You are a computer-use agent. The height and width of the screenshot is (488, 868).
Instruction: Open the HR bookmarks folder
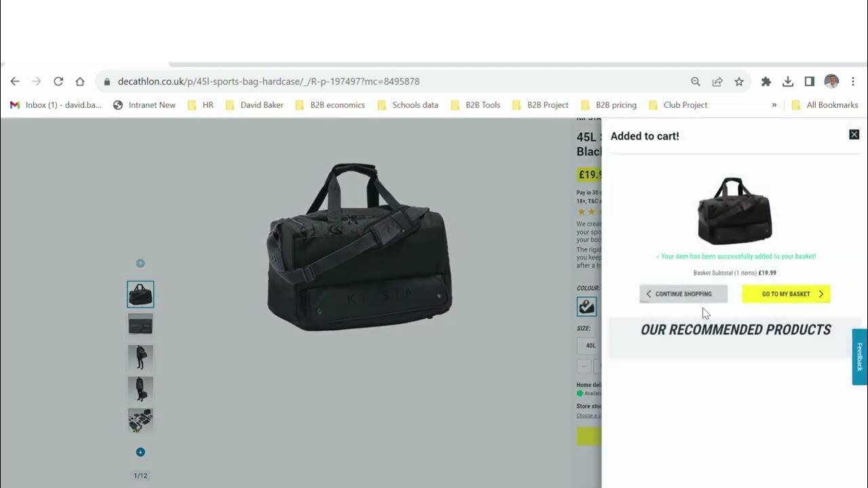201,105
